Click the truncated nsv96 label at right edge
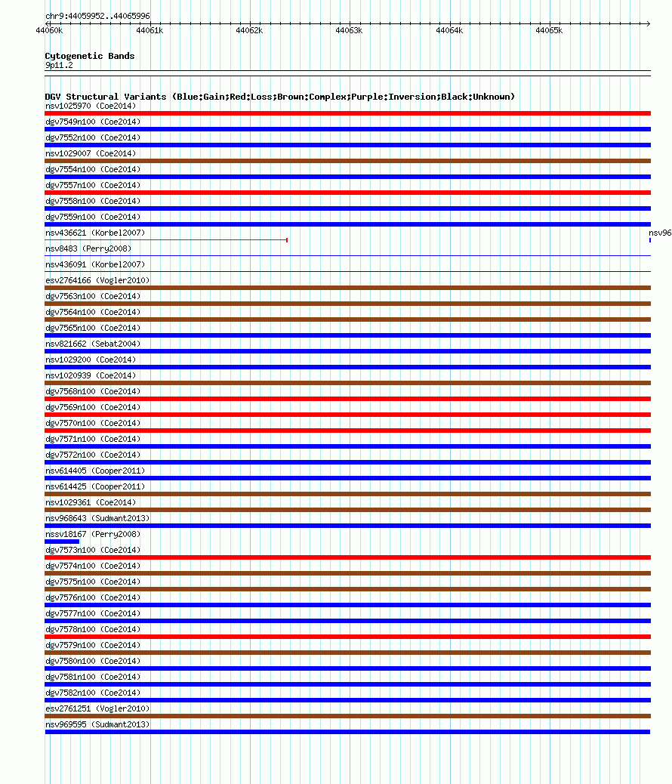Image resolution: width=672 pixels, height=784 pixels. point(660,233)
